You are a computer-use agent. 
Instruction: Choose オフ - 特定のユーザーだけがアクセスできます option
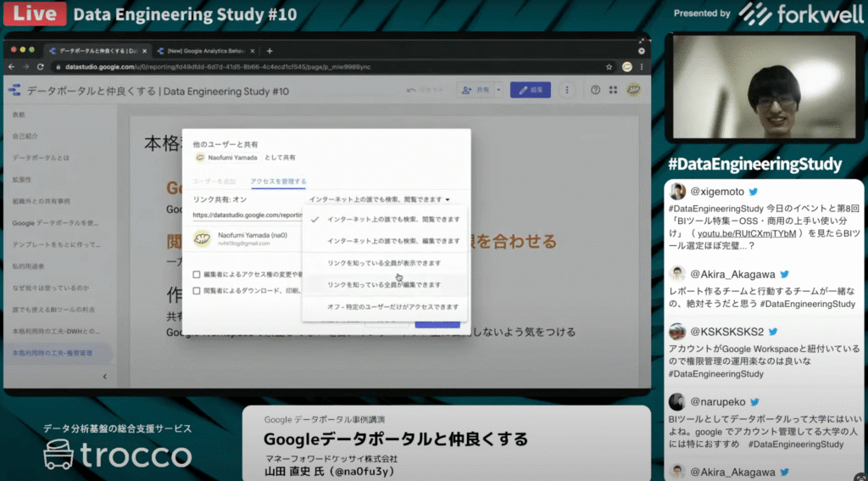383,306
